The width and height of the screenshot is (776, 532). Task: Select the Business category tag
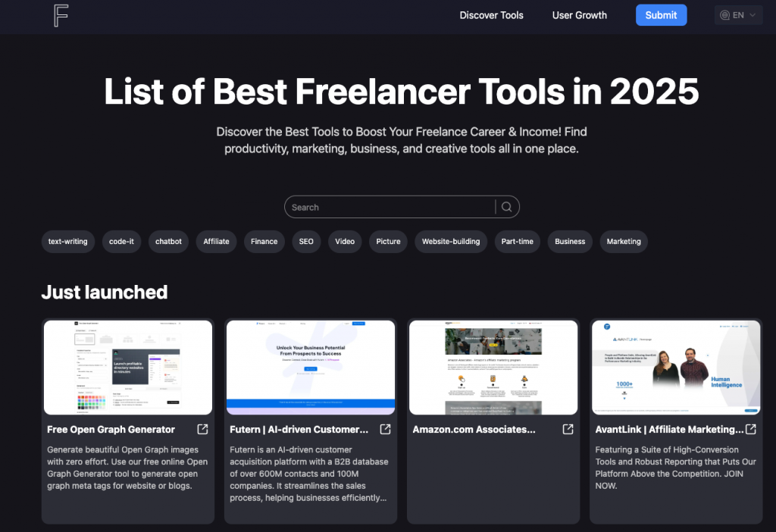coord(570,242)
